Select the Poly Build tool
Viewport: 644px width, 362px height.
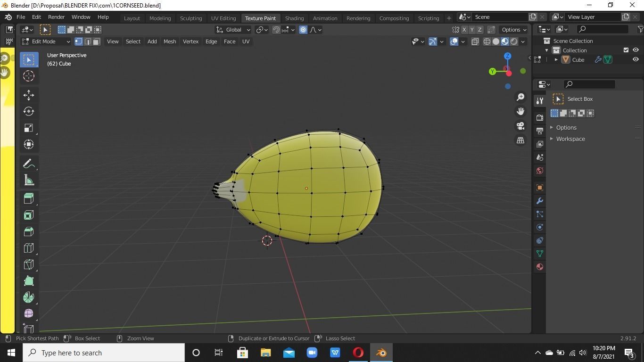click(29, 281)
